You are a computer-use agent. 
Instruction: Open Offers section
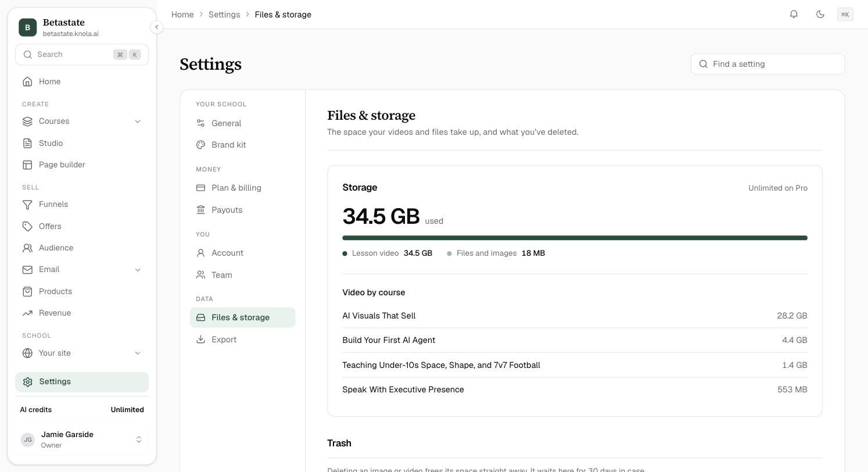pos(82,226)
